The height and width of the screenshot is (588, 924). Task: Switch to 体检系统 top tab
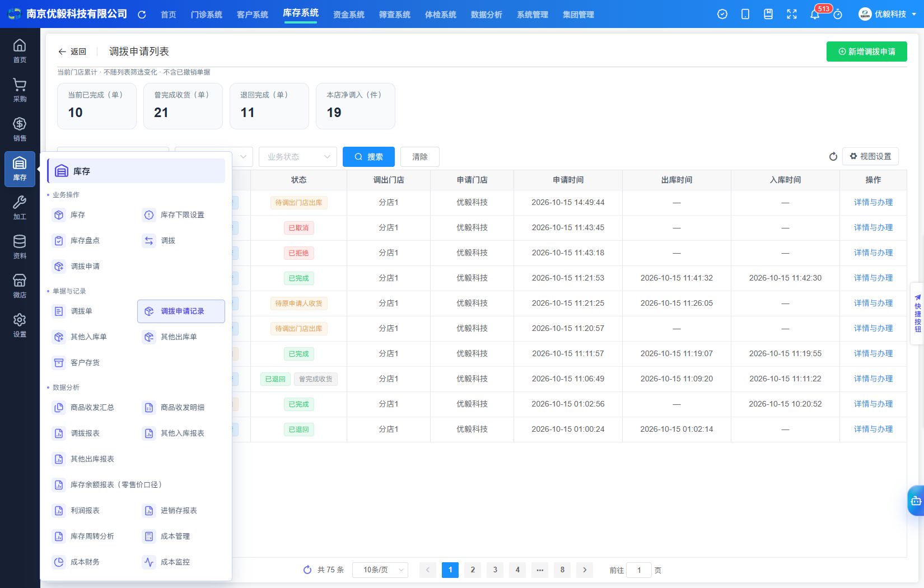click(x=441, y=15)
